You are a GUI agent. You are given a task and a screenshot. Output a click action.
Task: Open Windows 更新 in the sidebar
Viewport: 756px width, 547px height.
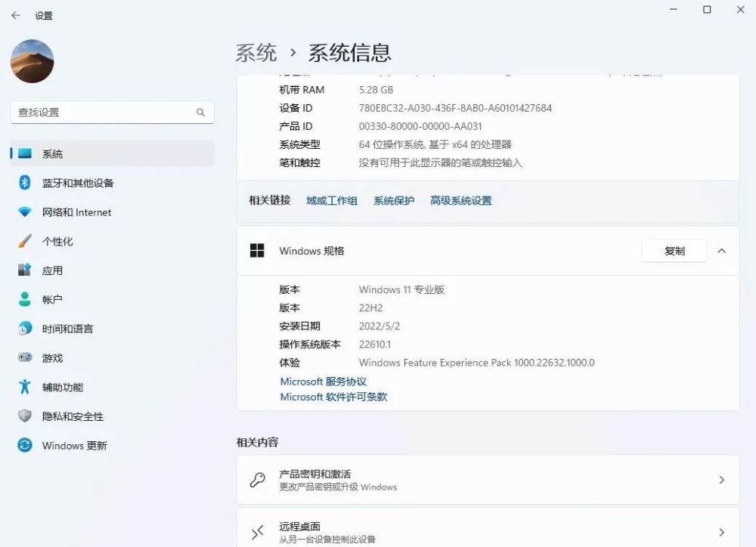(x=74, y=446)
